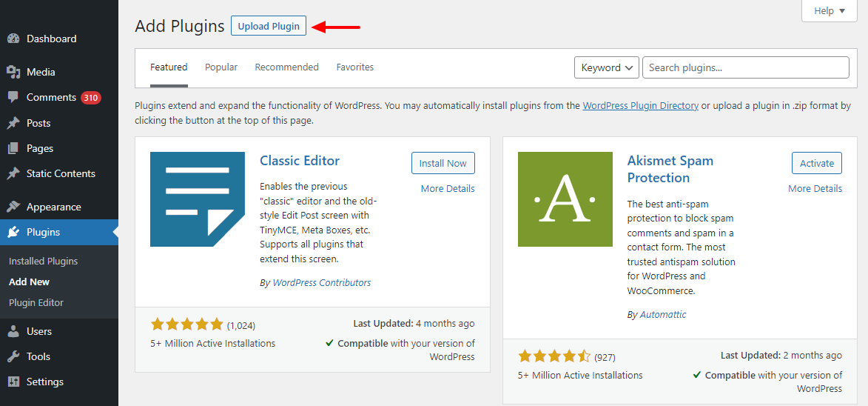This screenshot has width=868, height=406.
Task: Click the Posts pushpin icon
Action: pyautogui.click(x=13, y=123)
